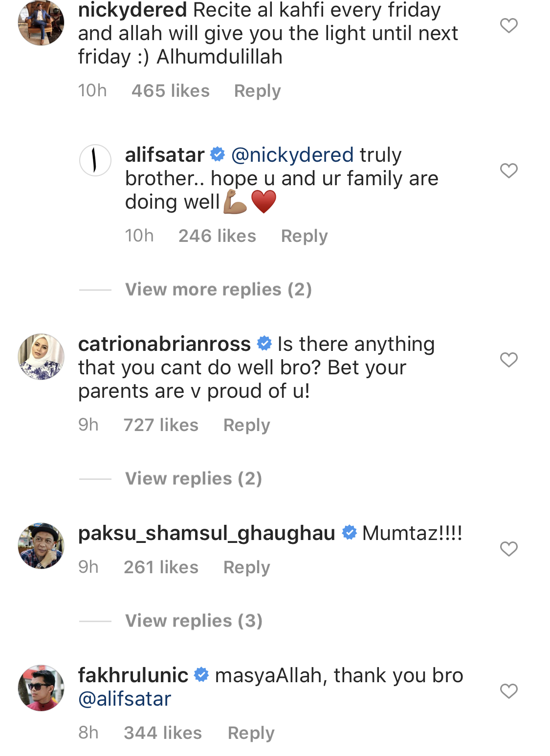This screenshot has width=550, height=756.
Task: Reply to alifsatar's comment
Action: click(304, 236)
